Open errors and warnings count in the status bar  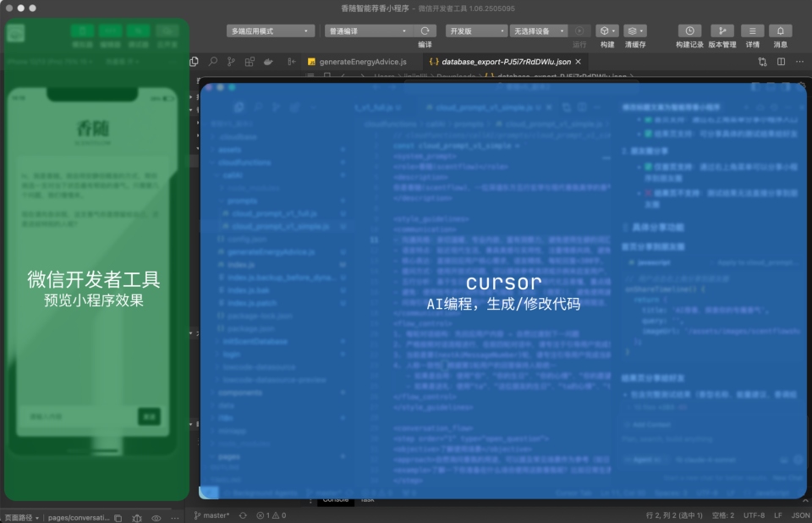coord(272,515)
